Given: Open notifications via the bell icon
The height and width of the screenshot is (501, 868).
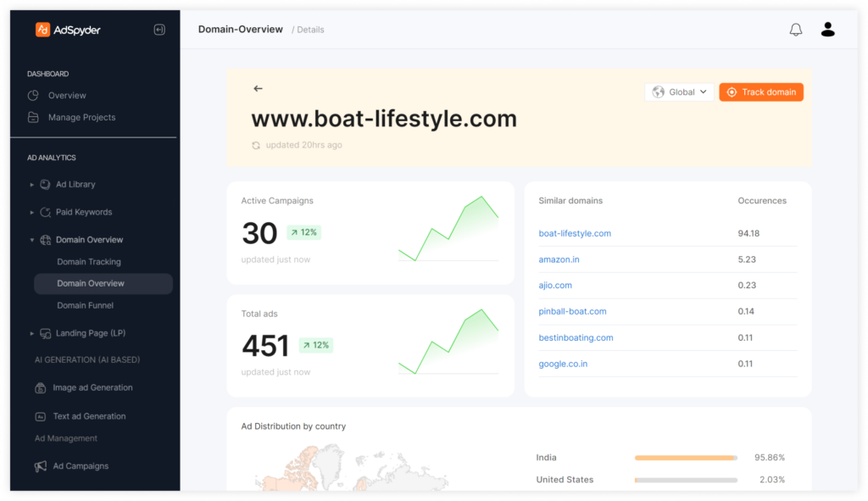Looking at the screenshot, I should [x=795, y=30].
